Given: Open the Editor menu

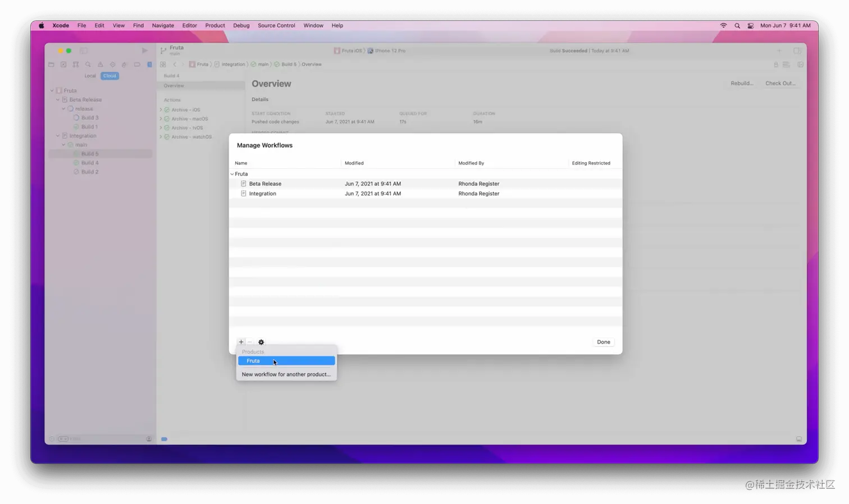Looking at the screenshot, I should pos(189,25).
